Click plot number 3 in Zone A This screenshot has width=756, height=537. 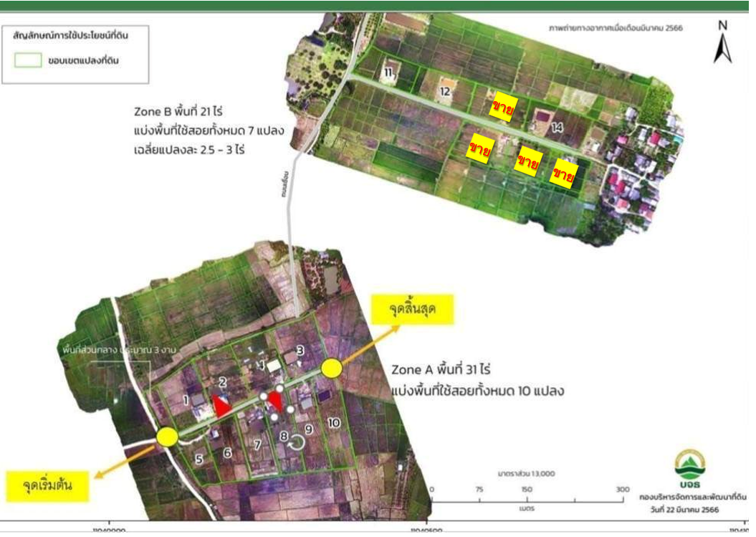pyautogui.click(x=300, y=351)
